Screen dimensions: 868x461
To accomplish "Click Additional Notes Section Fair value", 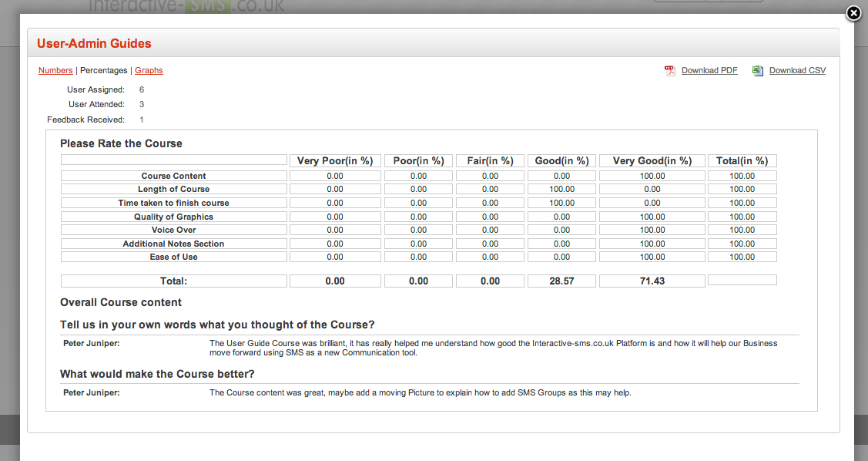I will (490, 244).
